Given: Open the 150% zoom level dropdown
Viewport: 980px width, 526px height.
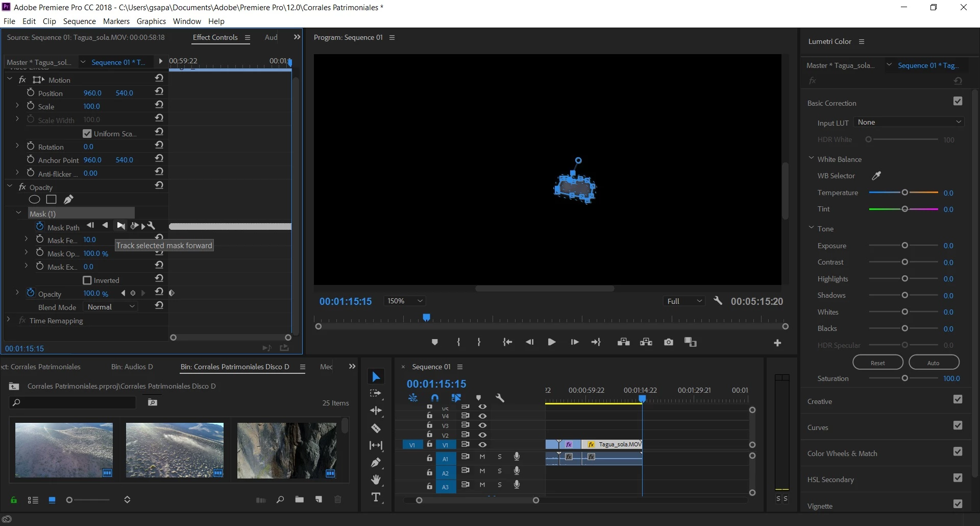Looking at the screenshot, I should coord(404,301).
